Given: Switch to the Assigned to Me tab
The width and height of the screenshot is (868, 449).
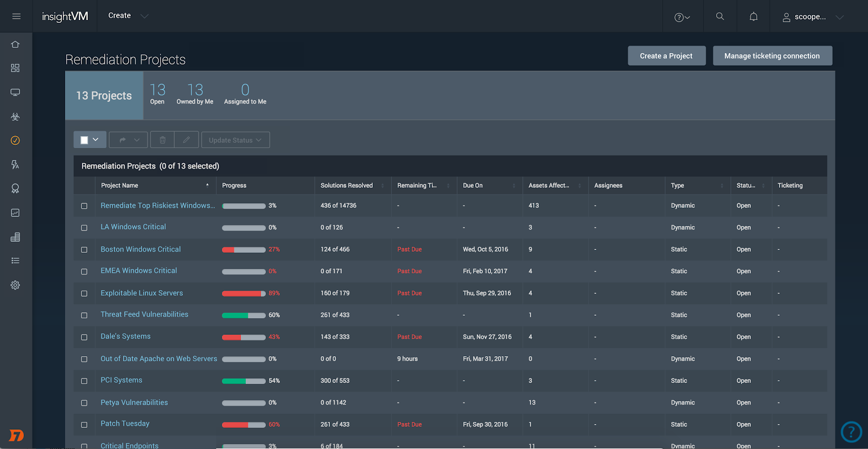Looking at the screenshot, I should pyautogui.click(x=245, y=94).
